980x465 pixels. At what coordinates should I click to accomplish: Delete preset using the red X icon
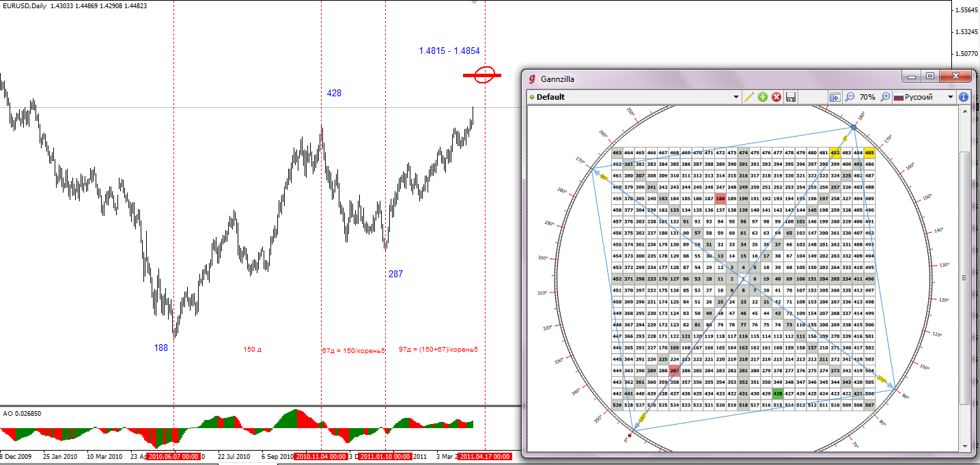pyautogui.click(x=776, y=97)
